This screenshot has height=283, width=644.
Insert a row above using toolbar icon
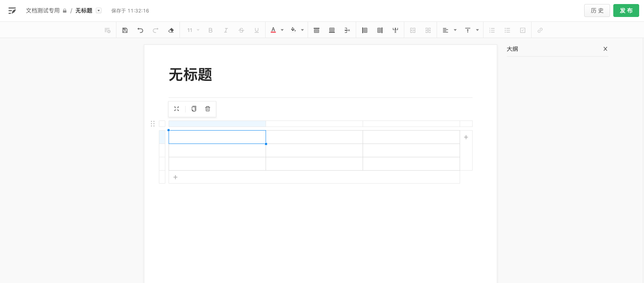click(x=317, y=30)
